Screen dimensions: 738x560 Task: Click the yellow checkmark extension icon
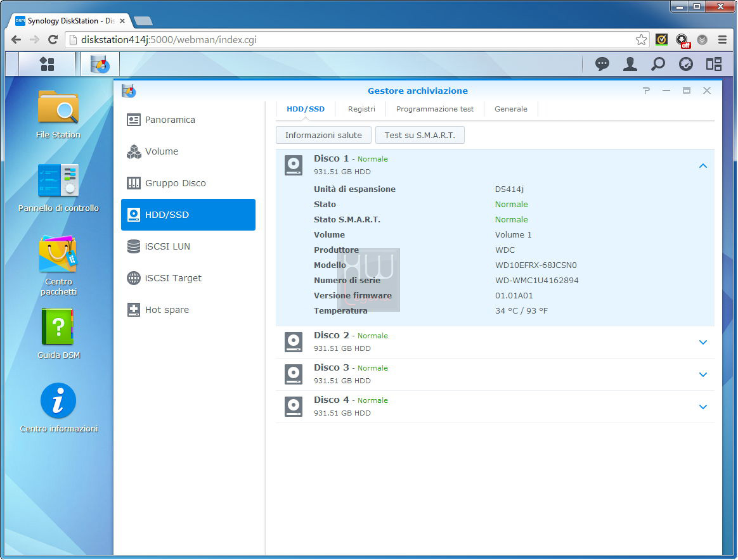tap(661, 40)
